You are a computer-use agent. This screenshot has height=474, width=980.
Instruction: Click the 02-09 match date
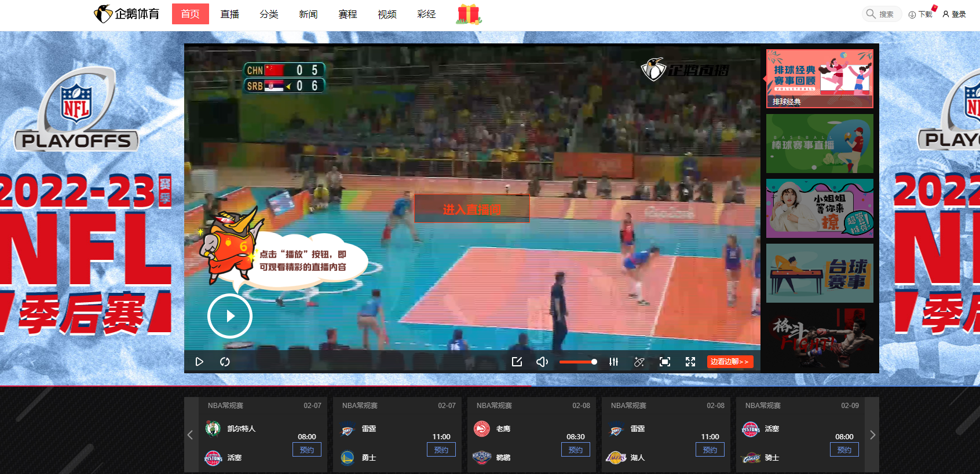(x=850, y=406)
